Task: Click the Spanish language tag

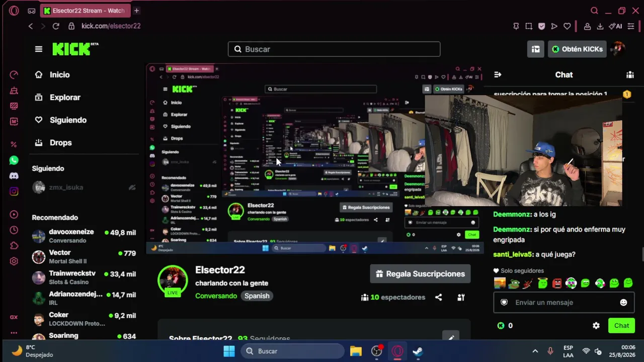Action: [257, 296]
